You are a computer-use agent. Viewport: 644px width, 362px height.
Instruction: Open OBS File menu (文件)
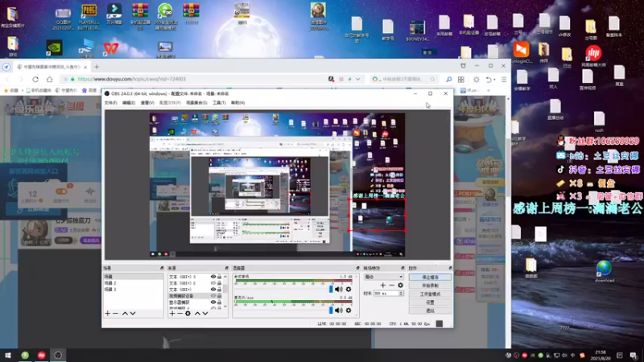(110, 103)
